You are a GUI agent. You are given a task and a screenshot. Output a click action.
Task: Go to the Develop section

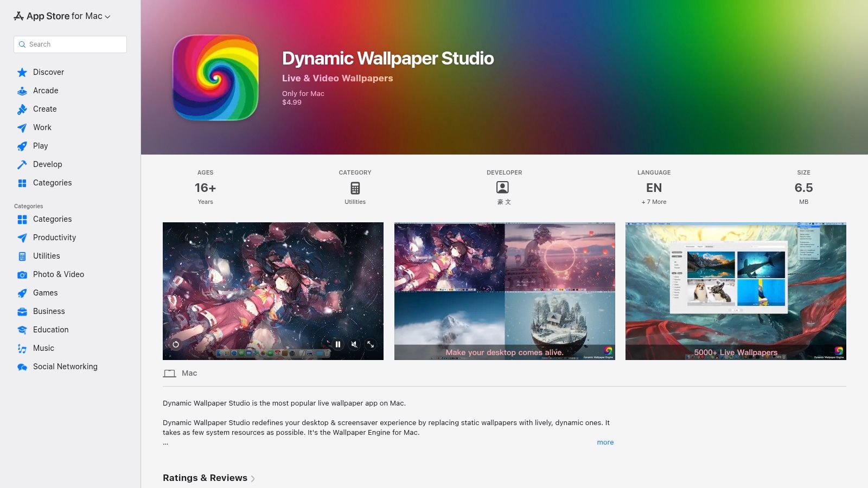pos(48,164)
